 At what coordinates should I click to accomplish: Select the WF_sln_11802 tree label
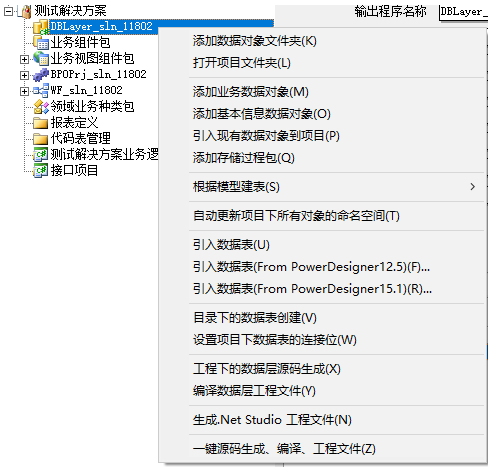86,90
